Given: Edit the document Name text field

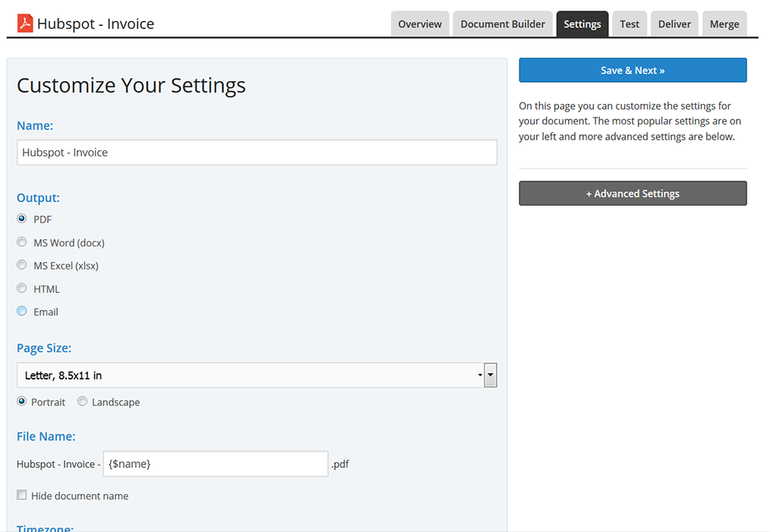Looking at the screenshot, I should tap(257, 153).
